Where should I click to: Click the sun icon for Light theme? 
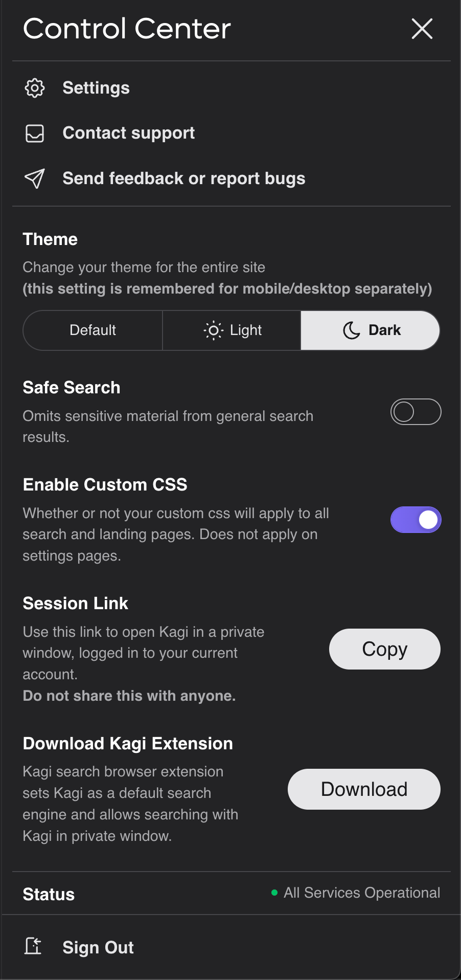pos(213,330)
